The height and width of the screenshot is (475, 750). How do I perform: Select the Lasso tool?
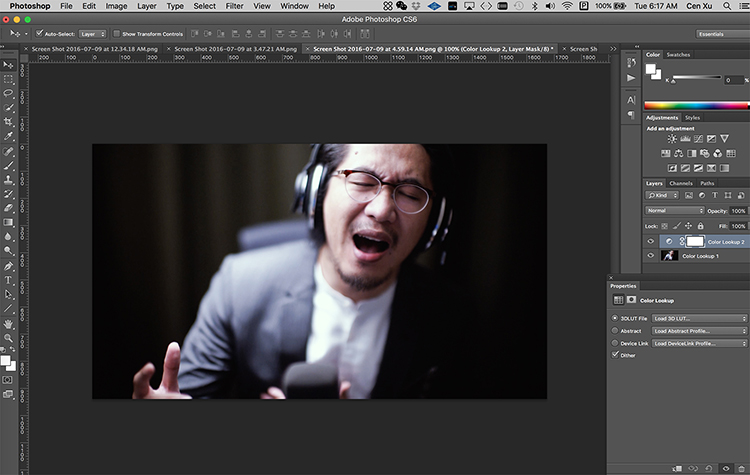8,93
